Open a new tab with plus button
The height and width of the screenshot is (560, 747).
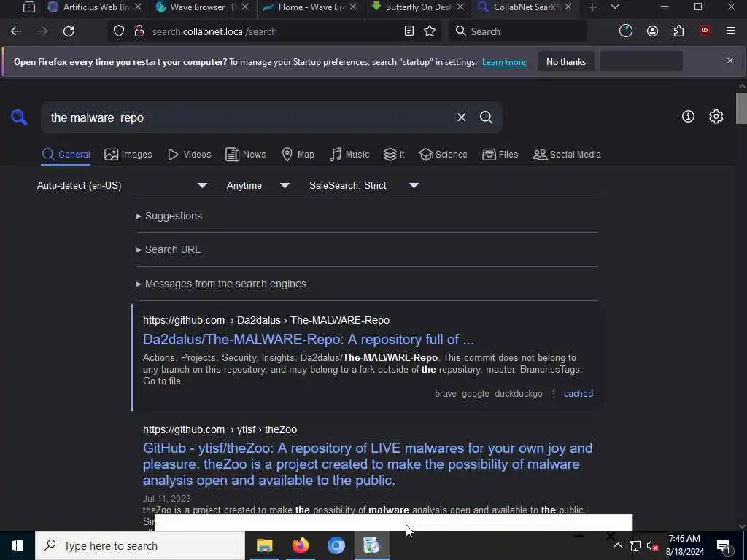point(592,7)
